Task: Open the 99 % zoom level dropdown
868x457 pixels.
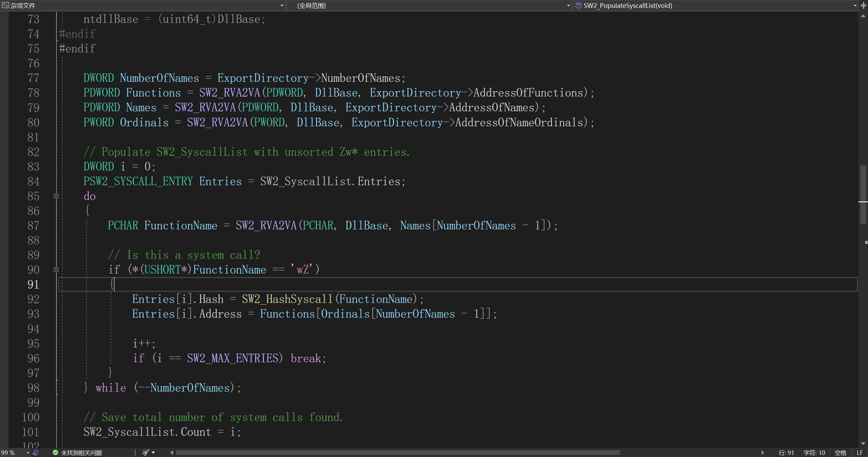Action: coord(28,453)
